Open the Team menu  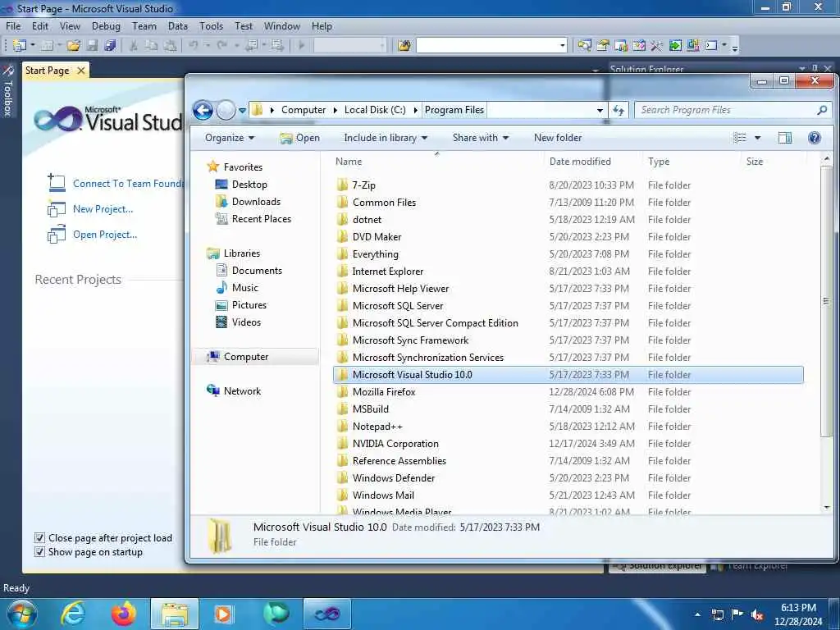click(x=144, y=26)
